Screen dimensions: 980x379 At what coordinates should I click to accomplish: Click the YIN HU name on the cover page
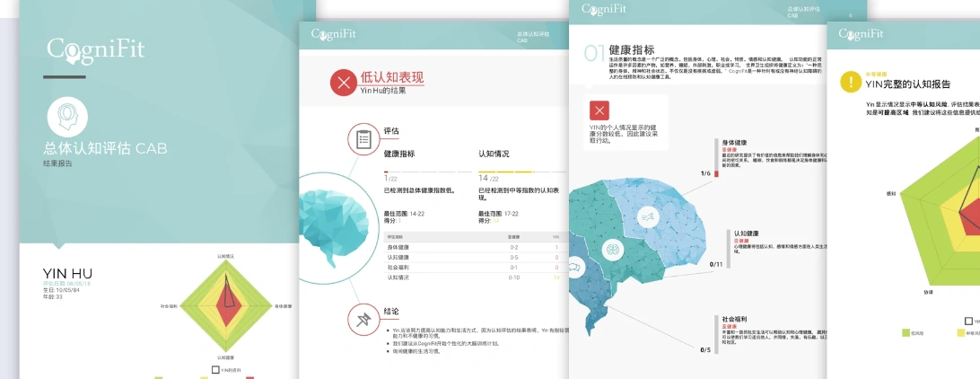coord(67,273)
